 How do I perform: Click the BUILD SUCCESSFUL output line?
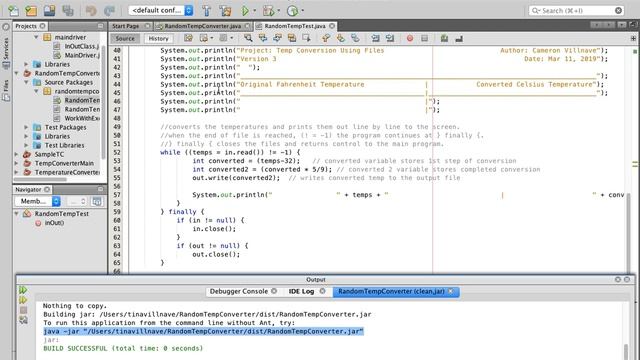tap(123, 348)
